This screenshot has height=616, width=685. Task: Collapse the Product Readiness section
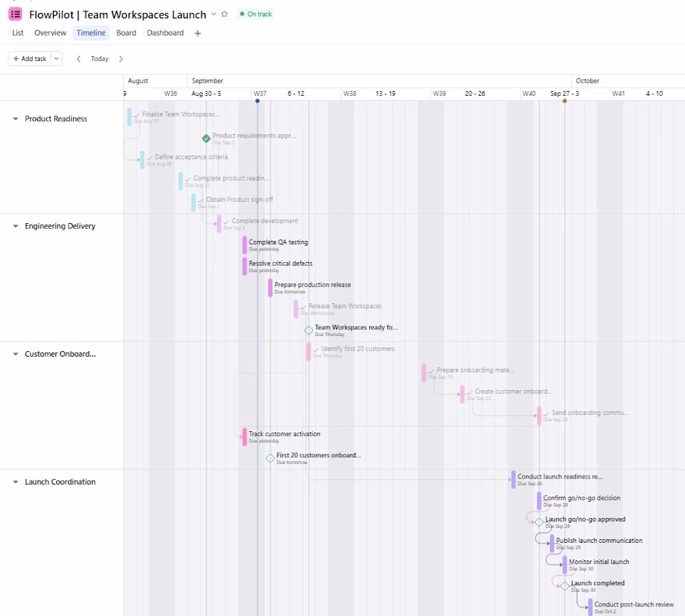pos(16,118)
